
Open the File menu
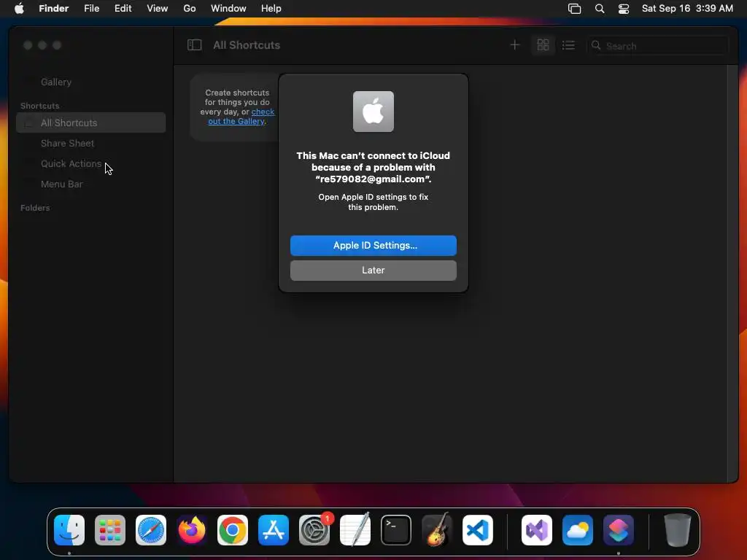[x=91, y=9]
